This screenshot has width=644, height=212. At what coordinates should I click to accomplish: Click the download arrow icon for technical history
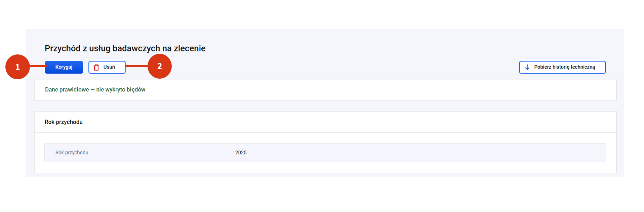point(527,67)
